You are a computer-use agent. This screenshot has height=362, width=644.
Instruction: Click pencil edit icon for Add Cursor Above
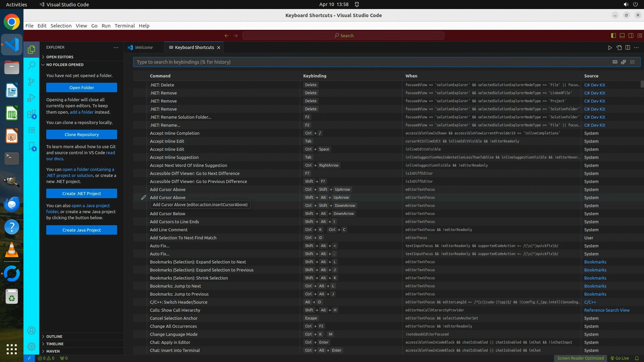point(143,197)
